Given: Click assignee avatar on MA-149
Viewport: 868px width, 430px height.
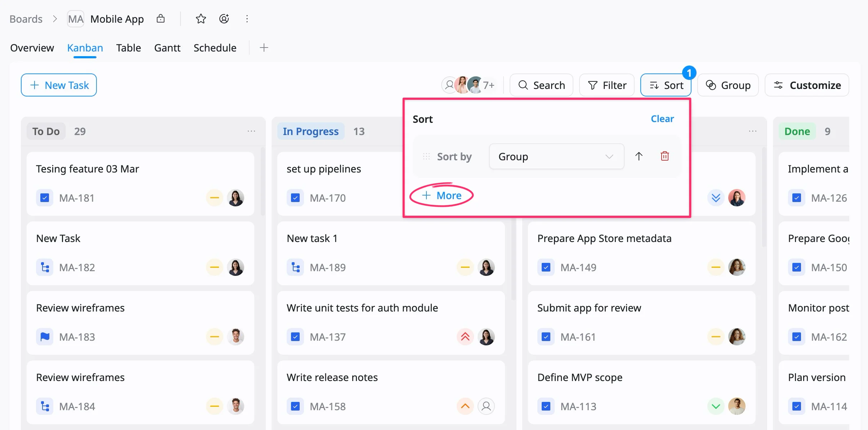Looking at the screenshot, I should click(737, 267).
